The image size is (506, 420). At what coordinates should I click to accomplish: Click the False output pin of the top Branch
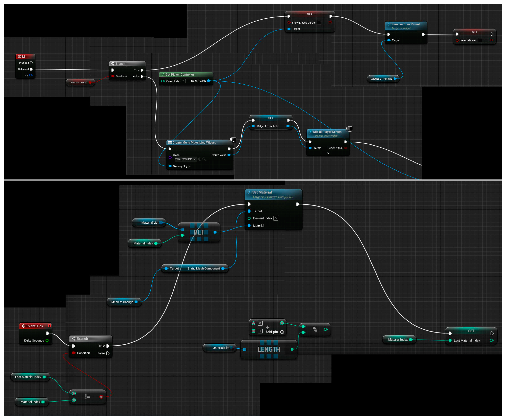(142, 77)
